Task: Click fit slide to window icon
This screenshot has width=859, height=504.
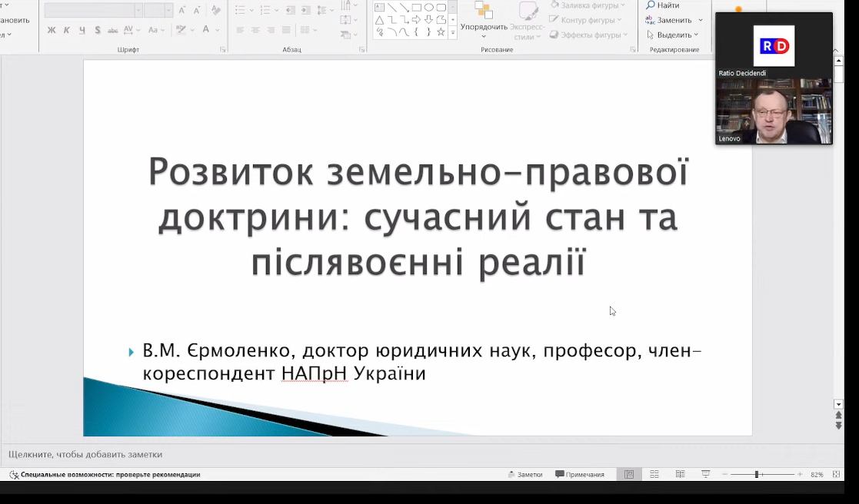Action: (x=837, y=475)
